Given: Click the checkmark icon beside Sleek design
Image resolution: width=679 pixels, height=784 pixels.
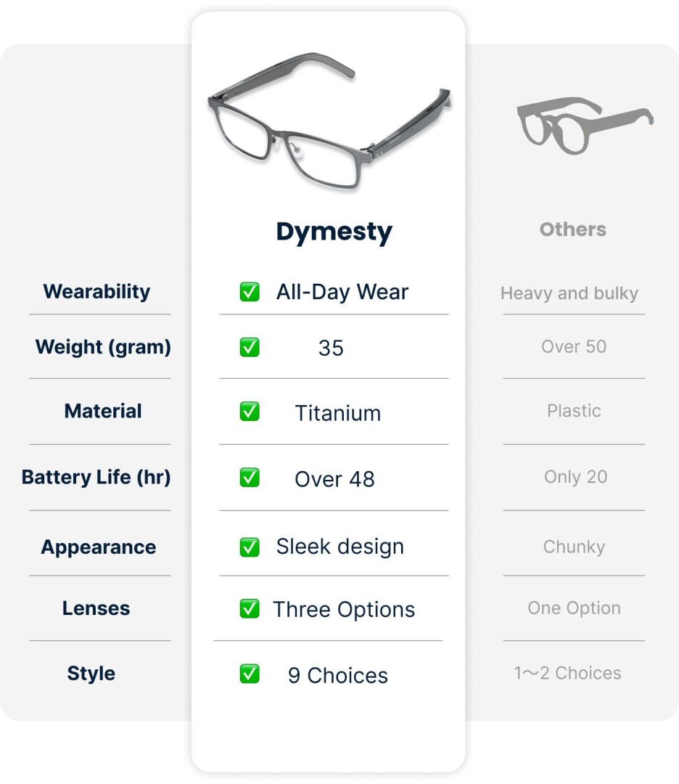Looking at the screenshot, I should tap(250, 547).
